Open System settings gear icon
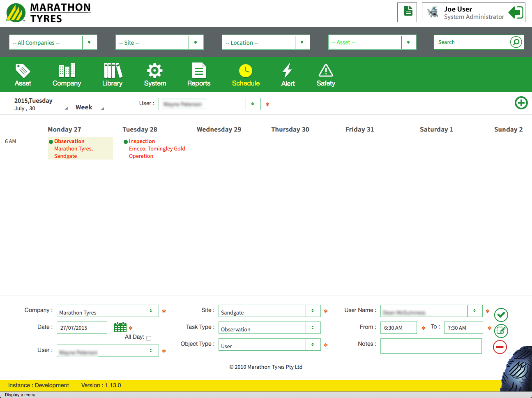 point(155,71)
